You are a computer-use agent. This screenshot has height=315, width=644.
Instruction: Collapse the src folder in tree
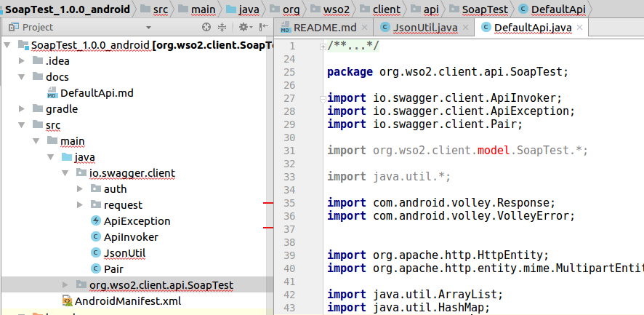coord(22,125)
